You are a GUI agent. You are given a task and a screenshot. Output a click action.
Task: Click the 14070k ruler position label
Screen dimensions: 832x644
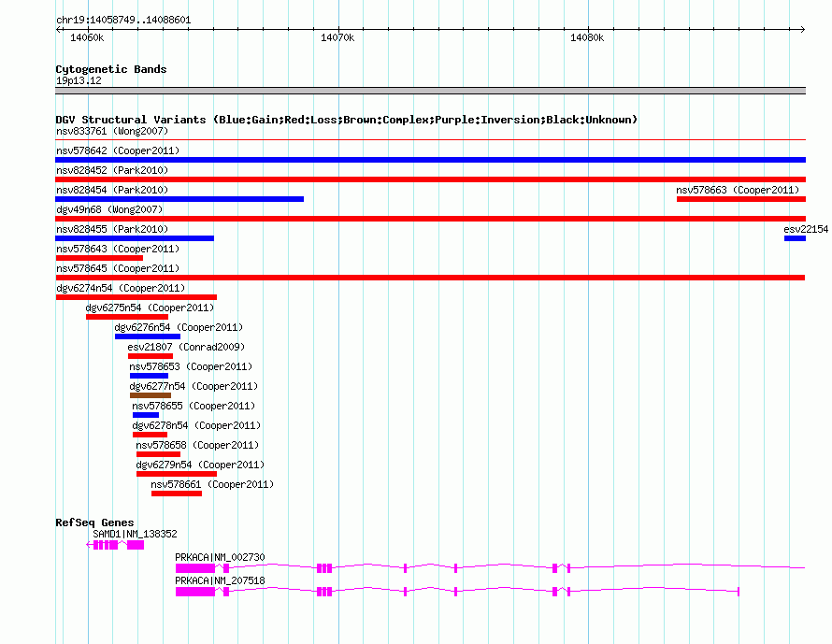337,37
